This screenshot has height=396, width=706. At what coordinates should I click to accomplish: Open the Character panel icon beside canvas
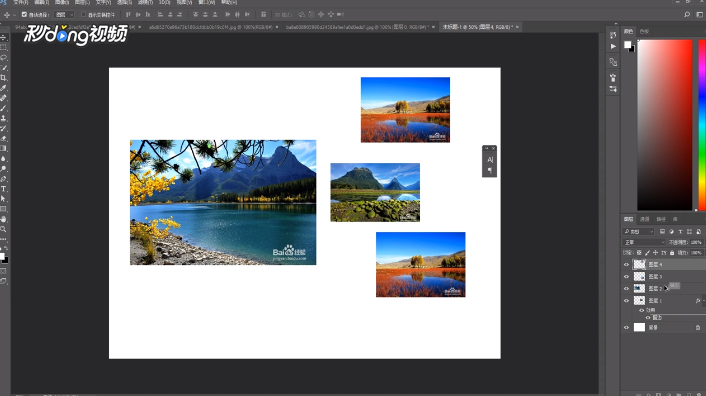click(490, 160)
